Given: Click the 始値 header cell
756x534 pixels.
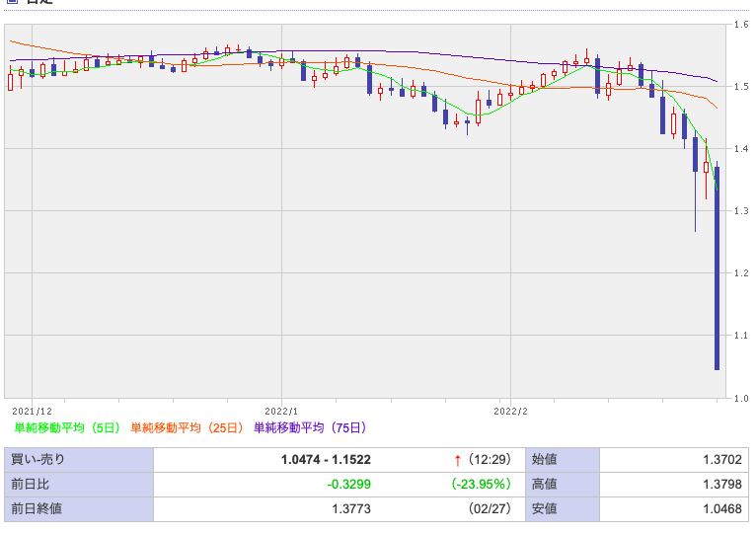Looking at the screenshot, I should [563, 460].
